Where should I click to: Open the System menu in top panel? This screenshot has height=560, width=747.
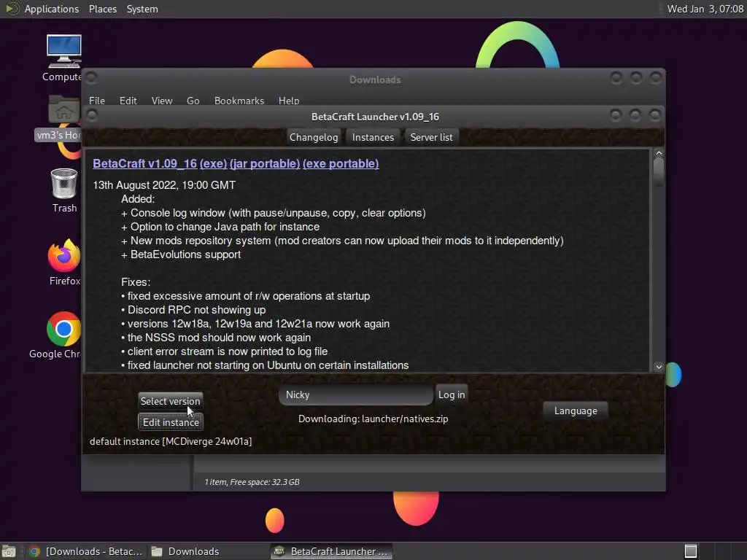click(142, 9)
